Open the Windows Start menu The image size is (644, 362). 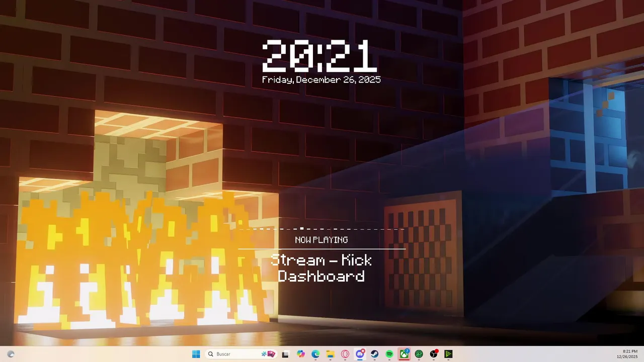196,354
